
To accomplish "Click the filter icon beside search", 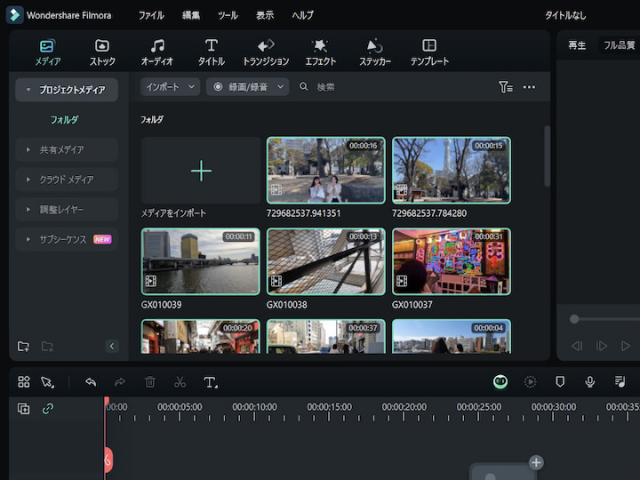I will click(505, 87).
